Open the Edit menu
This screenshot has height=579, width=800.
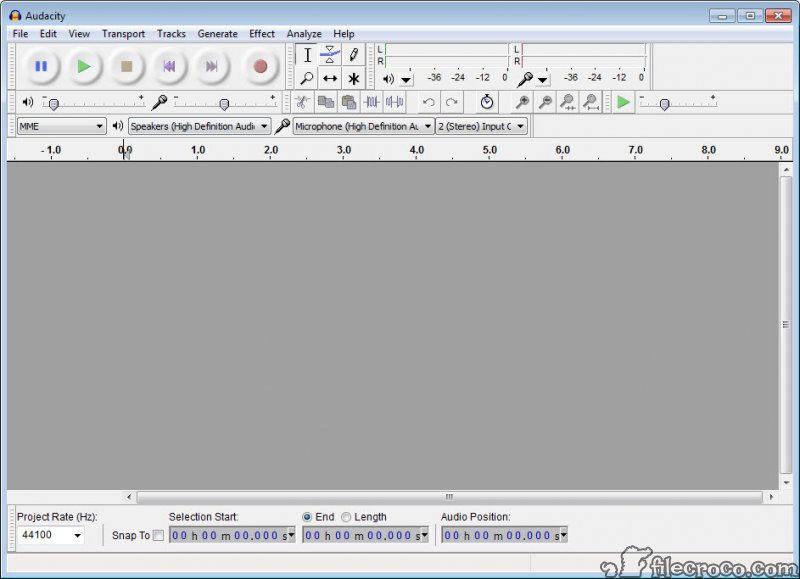point(48,34)
